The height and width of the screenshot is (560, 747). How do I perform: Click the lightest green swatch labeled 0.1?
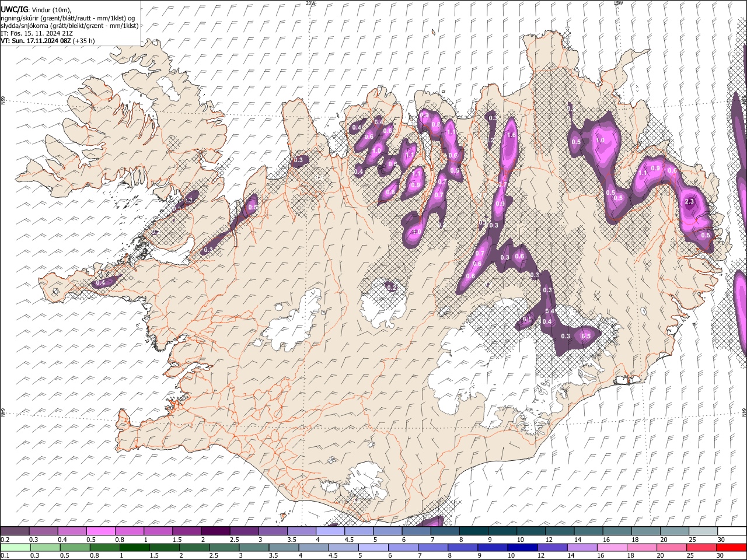click(x=15, y=547)
